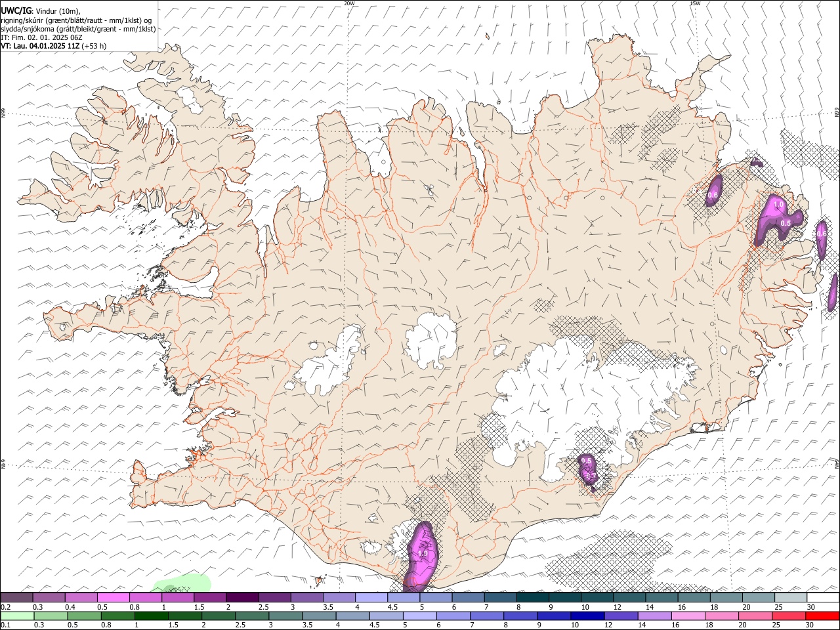Select the valid time line 'VT: Lau. 04.01.2025 11Z'
This screenshot has width=840, height=630.
[x=40, y=46]
